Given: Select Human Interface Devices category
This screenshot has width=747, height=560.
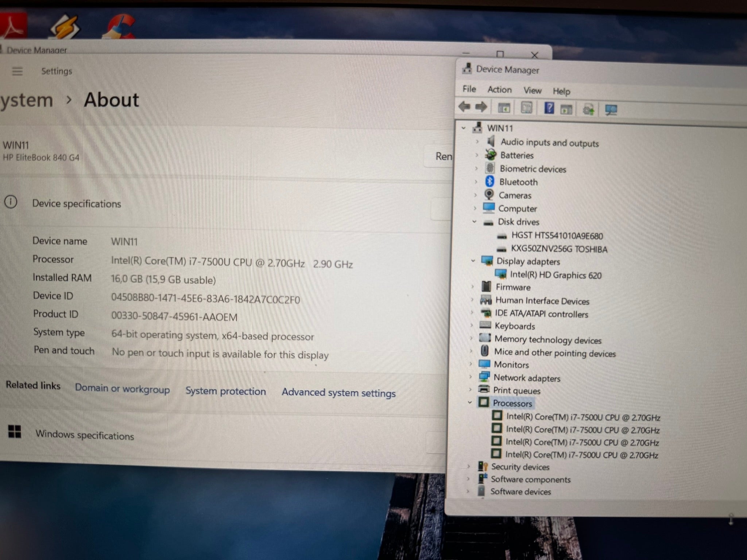Looking at the screenshot, I should (x=542, y=301).
